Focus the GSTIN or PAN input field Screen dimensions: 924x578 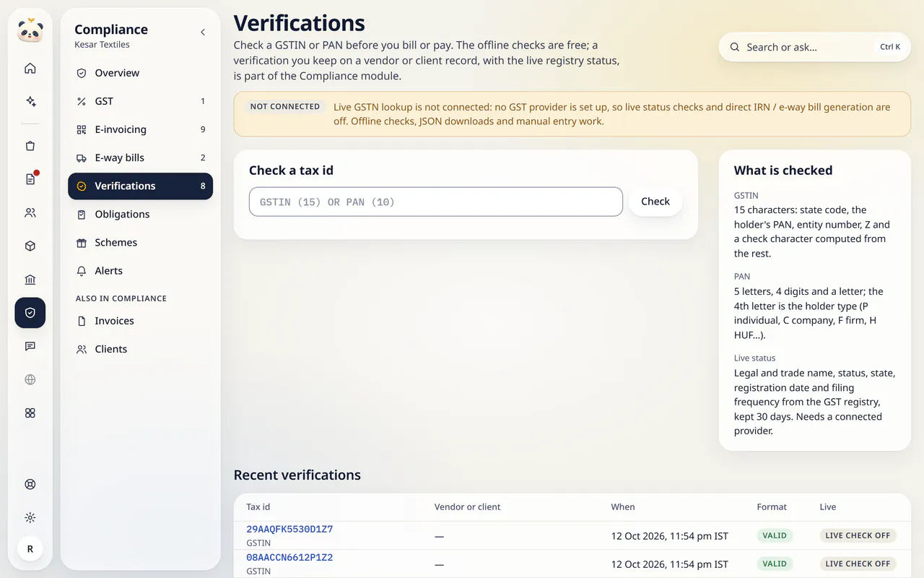tap(436, 202)
